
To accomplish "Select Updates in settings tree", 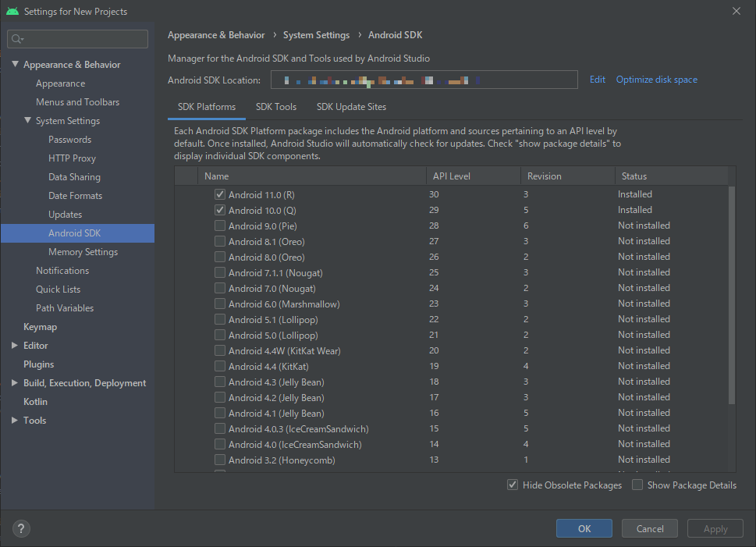I will click(65, 215).
